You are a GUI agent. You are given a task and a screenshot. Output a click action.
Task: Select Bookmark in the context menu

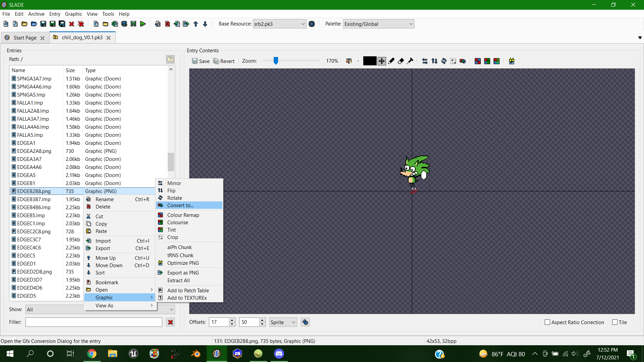[120, 283]
